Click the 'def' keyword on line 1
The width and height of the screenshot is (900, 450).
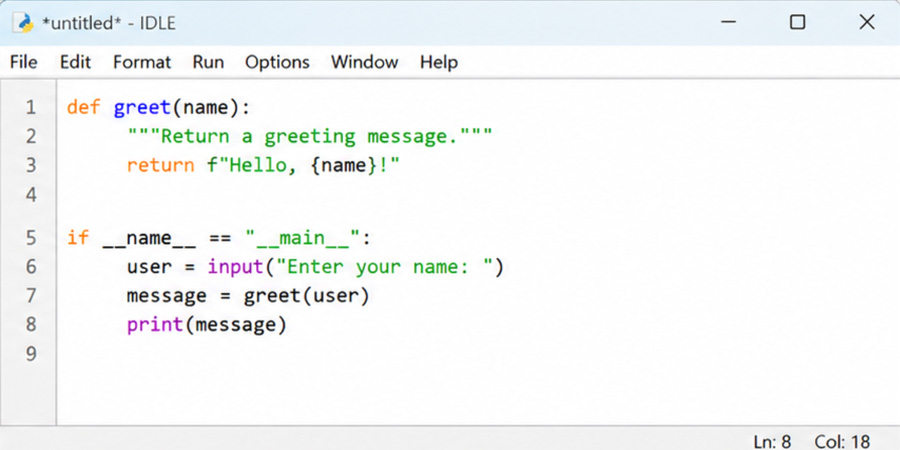pyautogui.click(x=84, y=107)
